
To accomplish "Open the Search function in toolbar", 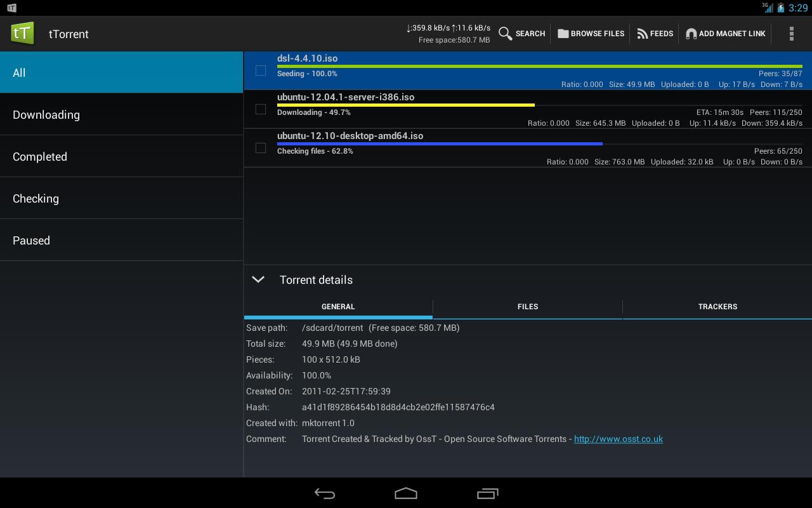I will tap(521, 34).
